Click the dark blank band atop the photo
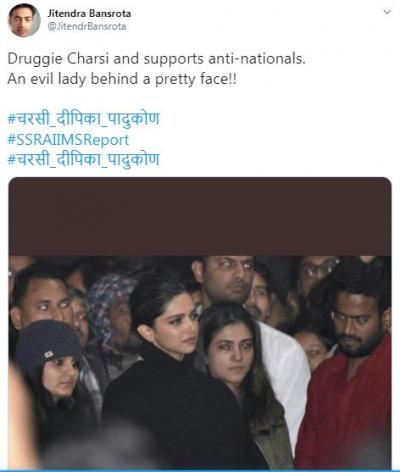 pos(200,216)
